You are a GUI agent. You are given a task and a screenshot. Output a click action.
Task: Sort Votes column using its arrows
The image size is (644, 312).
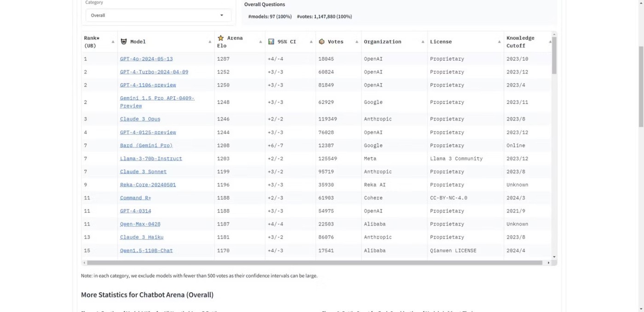356,42
